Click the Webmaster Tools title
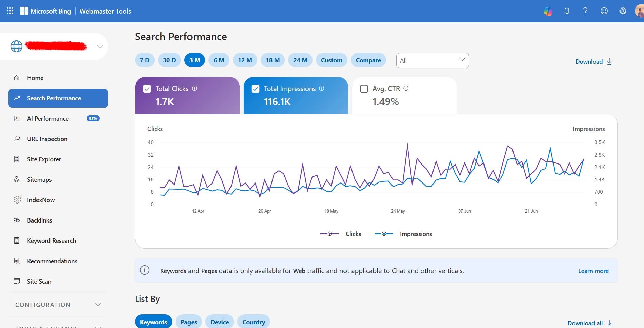The height and width of the screenshot is (328, 644). tap(105, 11)
